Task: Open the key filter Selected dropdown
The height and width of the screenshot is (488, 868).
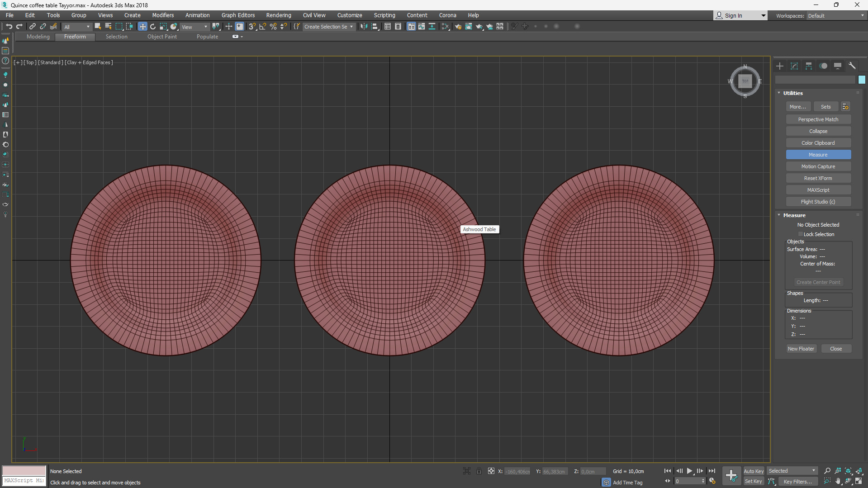Action: 792,471
